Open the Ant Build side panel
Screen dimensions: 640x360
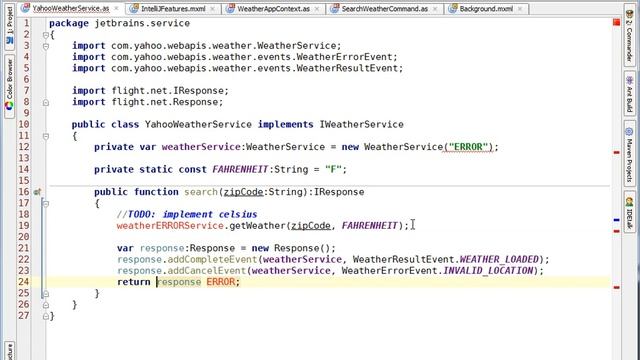[x=629, y=93]
